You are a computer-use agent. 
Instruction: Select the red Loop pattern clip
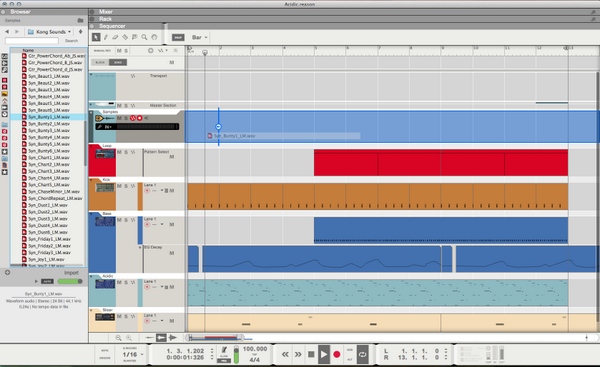point(441,163)
